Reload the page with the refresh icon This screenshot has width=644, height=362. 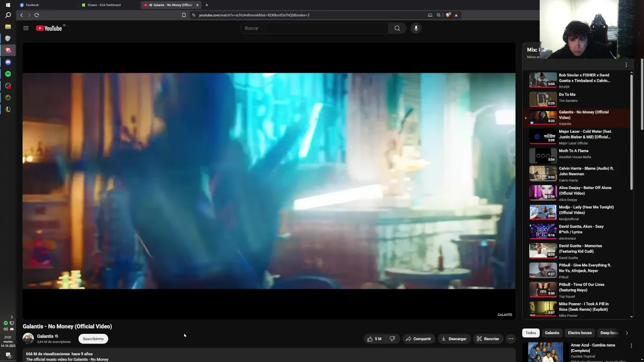pos(36,15)
